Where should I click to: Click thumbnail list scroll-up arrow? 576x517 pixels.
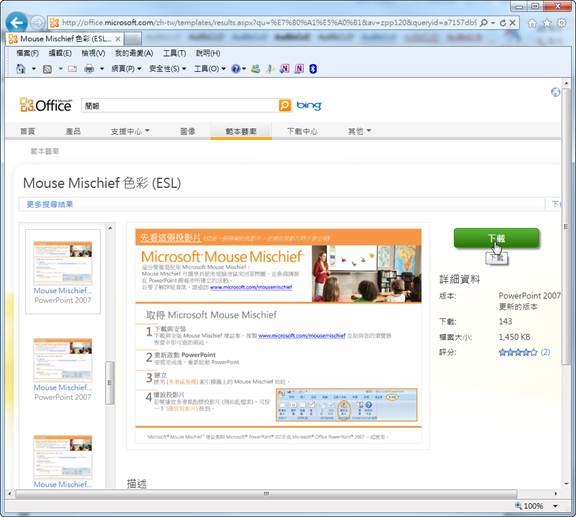110,228
